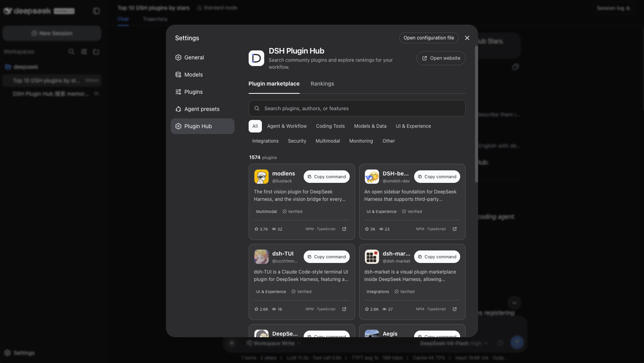
Task: Expand Workspace Write dropdown in background chat
Action: 274,343
